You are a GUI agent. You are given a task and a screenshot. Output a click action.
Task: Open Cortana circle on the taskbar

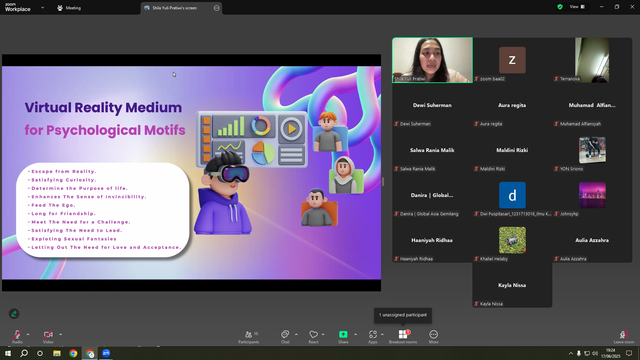(40, 353)
